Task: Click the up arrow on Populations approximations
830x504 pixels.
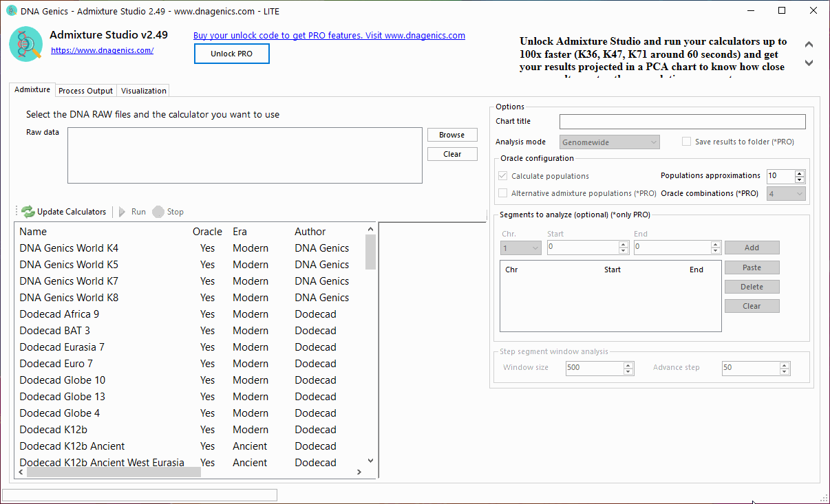Action: [x=798, y=172]
